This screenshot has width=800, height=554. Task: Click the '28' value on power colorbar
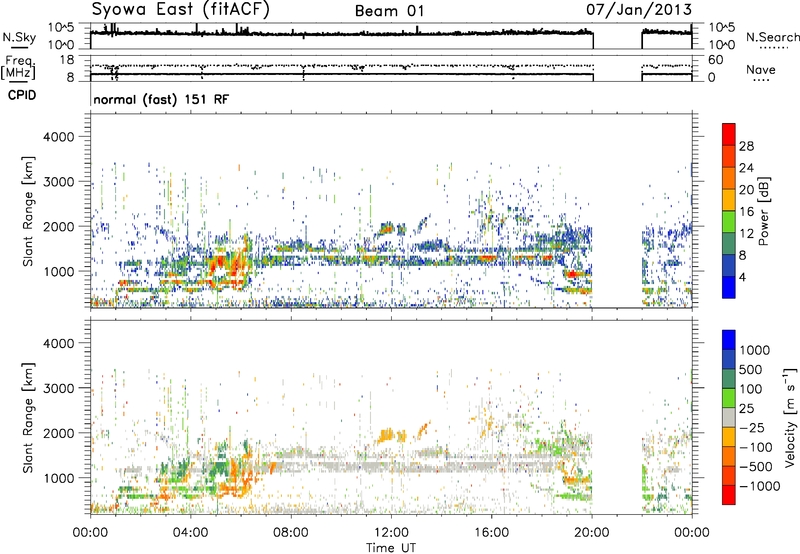746,146
